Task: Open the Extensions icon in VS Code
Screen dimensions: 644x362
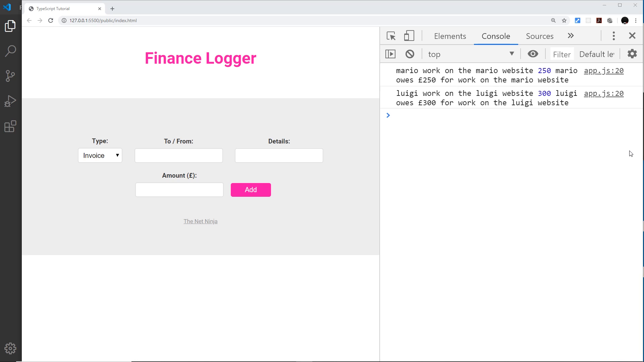Action: click(x=10, y=126)
